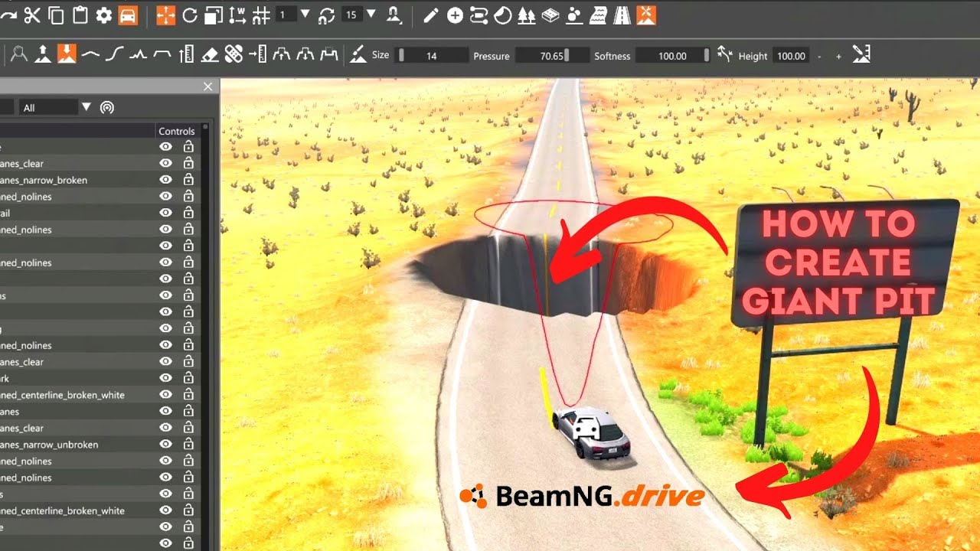Click the rotation snap value field 15
980x551 pixels.
351,14
